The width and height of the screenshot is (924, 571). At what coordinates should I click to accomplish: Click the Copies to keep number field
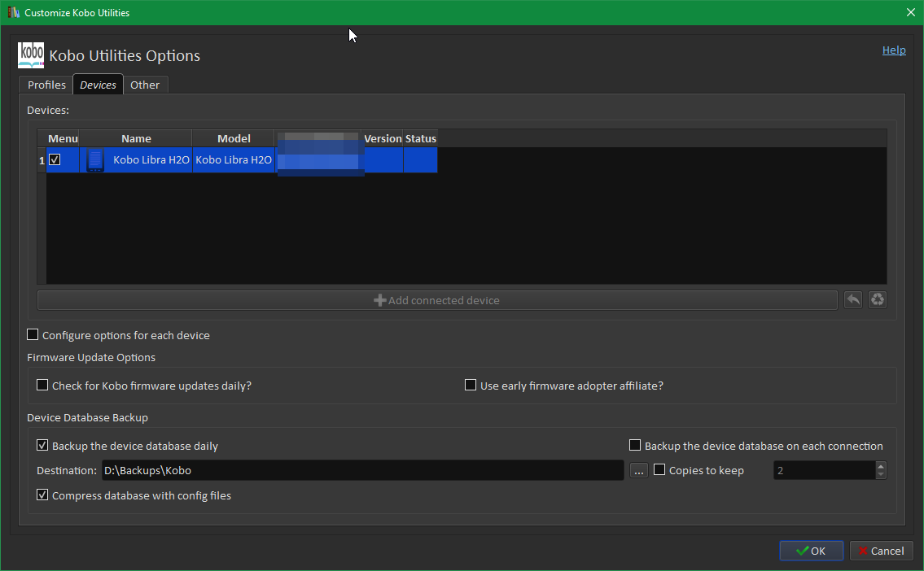coord(825,470)
